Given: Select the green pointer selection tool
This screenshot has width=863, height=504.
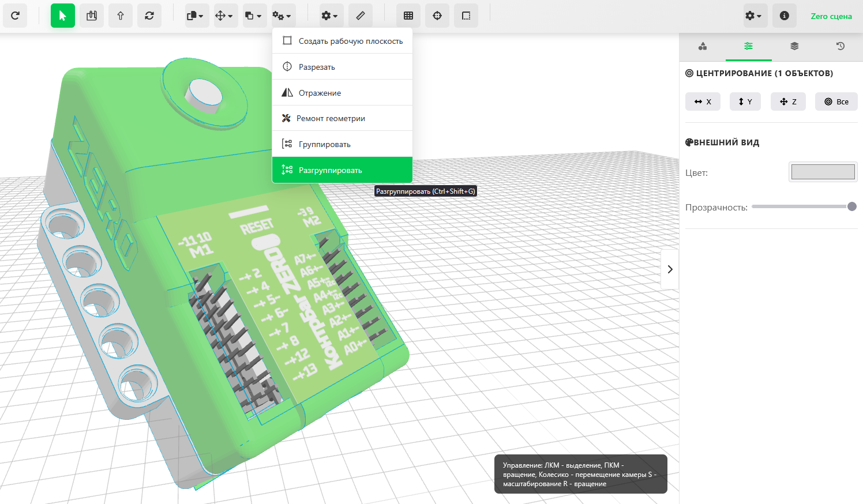Looking at the screenshot, I should [63, 16].
